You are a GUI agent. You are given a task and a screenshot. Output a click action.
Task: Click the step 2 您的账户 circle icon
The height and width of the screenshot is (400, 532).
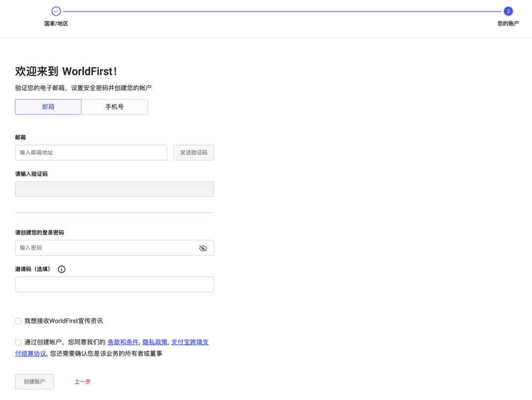[x=508, y=11]
